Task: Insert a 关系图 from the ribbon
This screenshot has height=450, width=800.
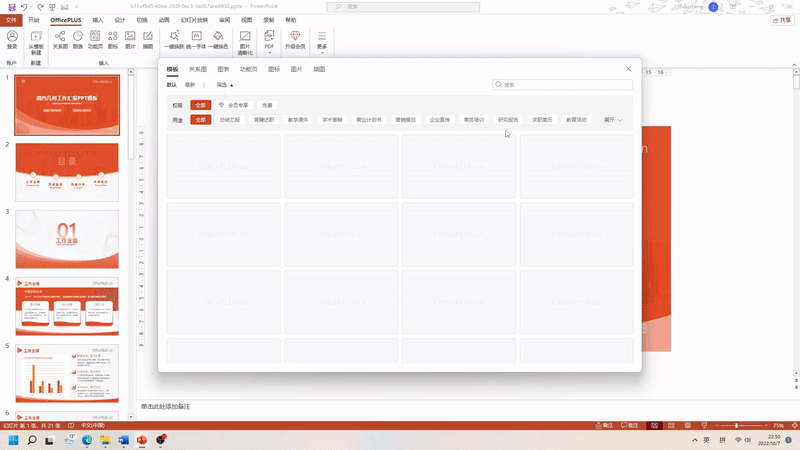Action: click(x=60, y=40)
